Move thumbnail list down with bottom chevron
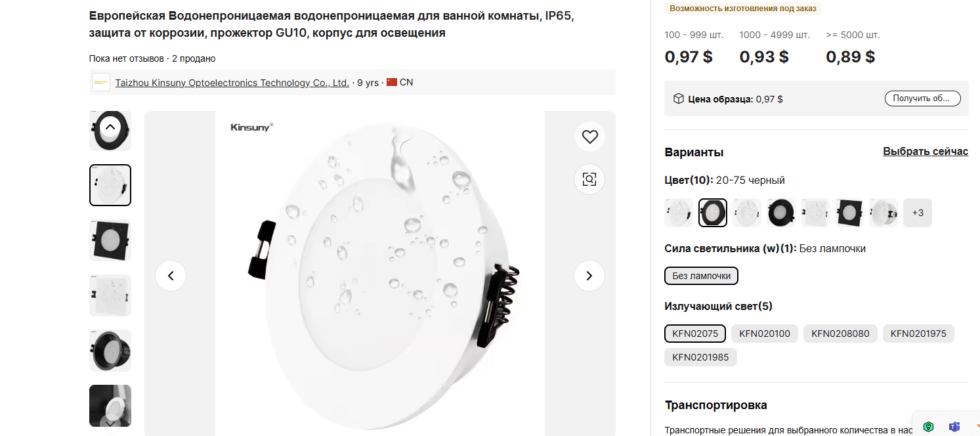 point(110,424)
